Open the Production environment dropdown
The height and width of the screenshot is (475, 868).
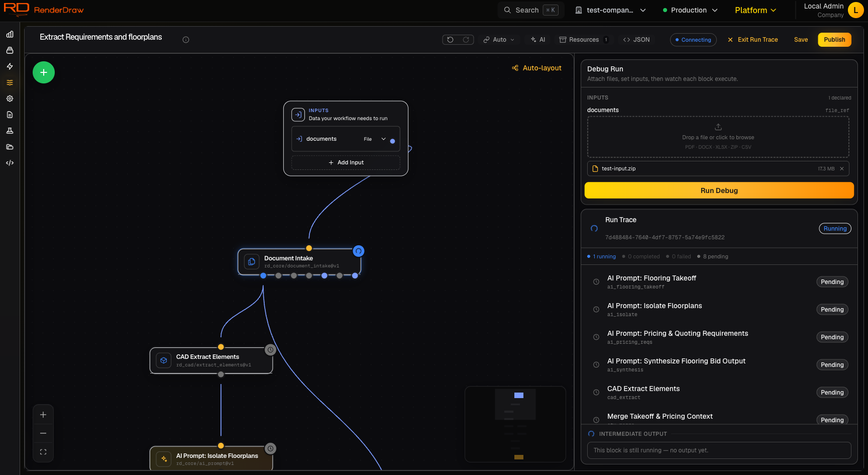coord(690,10)
